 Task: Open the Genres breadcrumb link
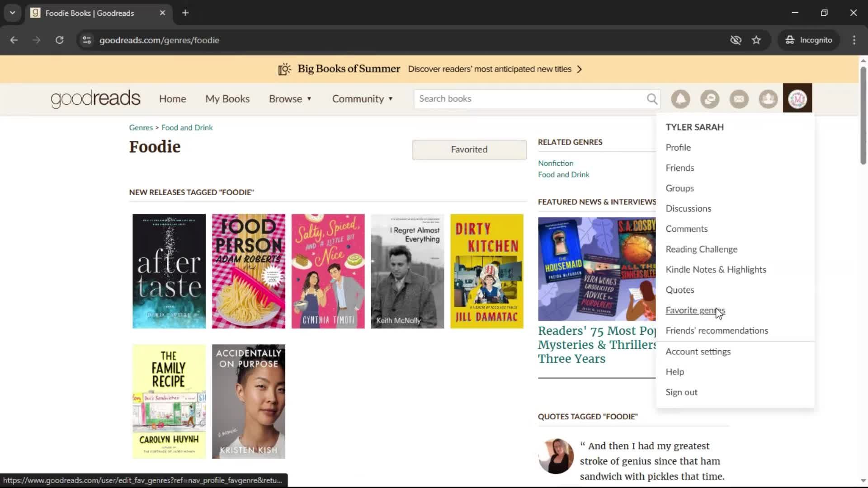pos(141,128)
